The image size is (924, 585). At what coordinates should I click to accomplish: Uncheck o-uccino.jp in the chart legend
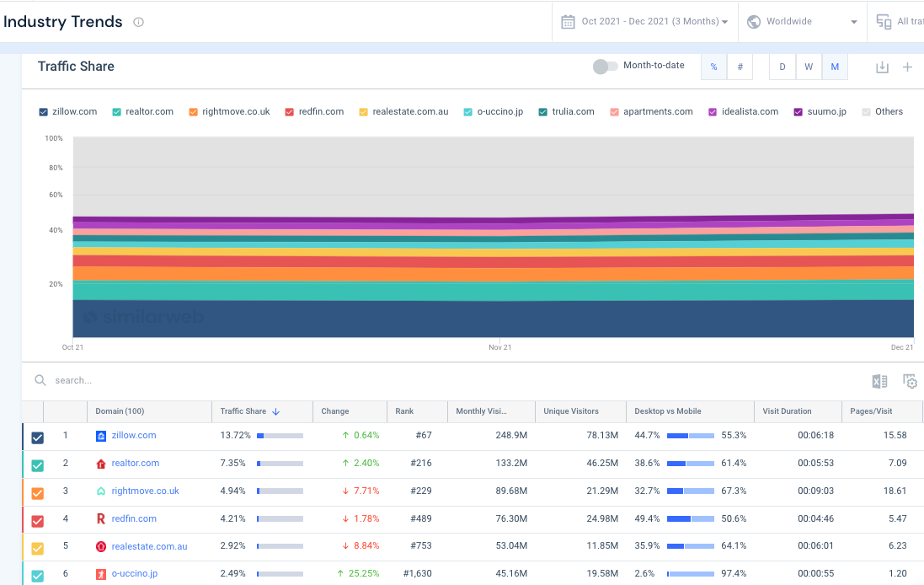pos(467,112)
